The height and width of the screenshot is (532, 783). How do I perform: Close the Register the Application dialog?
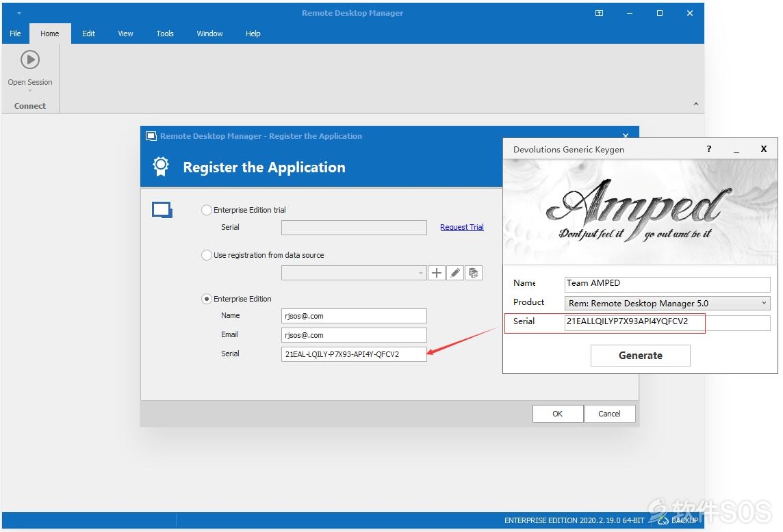click(626, 135)
